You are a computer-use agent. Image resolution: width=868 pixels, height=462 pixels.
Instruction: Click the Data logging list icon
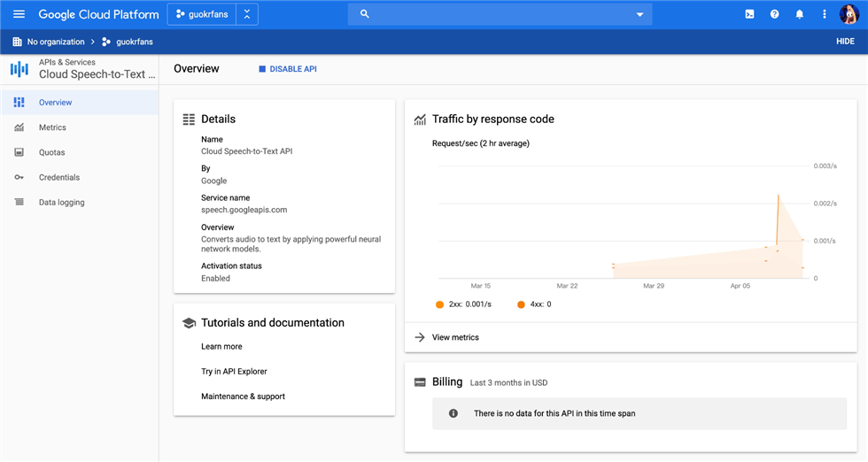[19, 202]
